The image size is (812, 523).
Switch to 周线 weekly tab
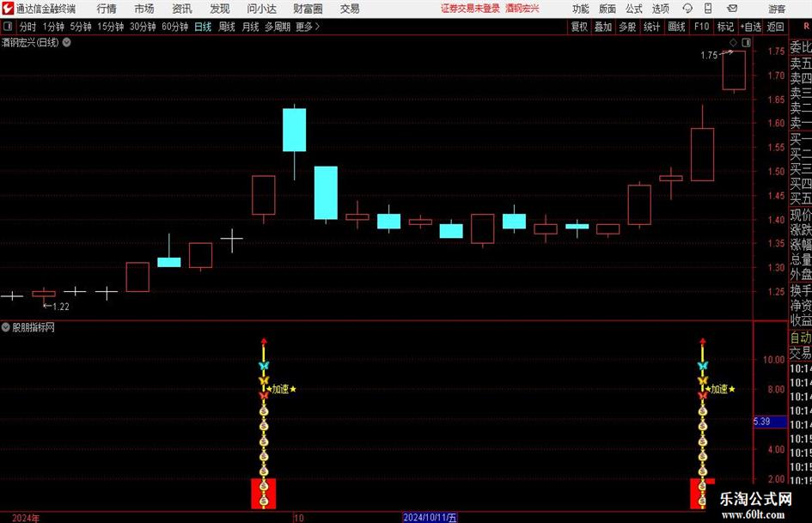pos(227,27)
